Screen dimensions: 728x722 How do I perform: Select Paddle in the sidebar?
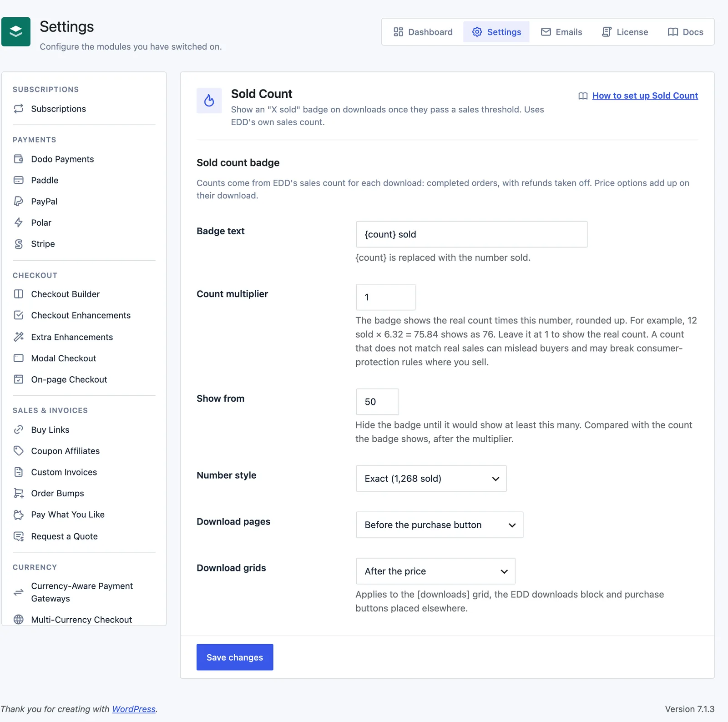[x=84, y=180]
